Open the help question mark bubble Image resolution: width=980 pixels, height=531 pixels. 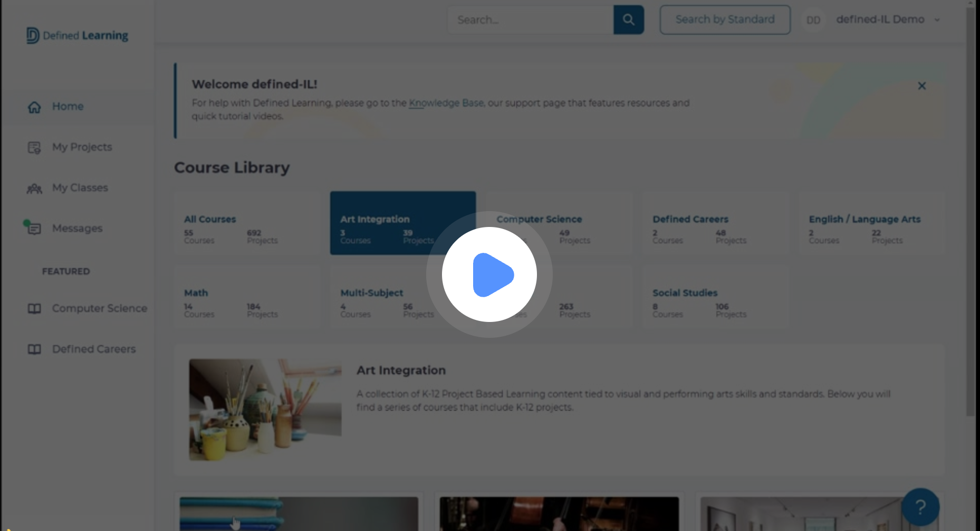click(x=920, y=507)
